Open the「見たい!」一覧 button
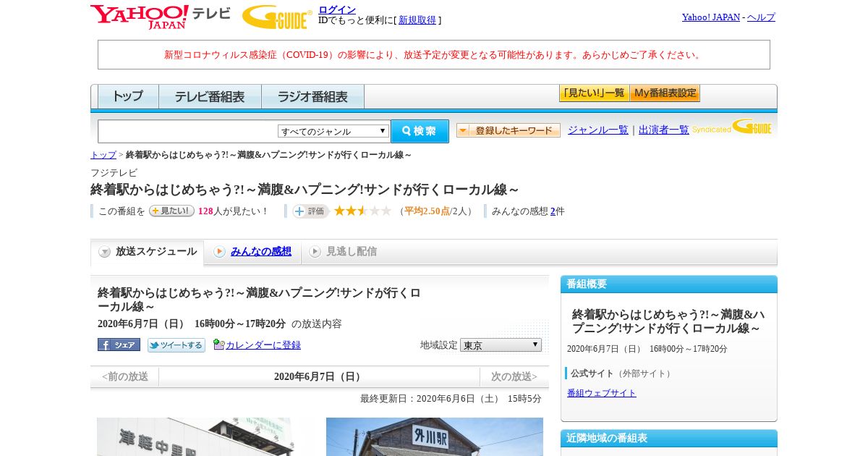 594,93
